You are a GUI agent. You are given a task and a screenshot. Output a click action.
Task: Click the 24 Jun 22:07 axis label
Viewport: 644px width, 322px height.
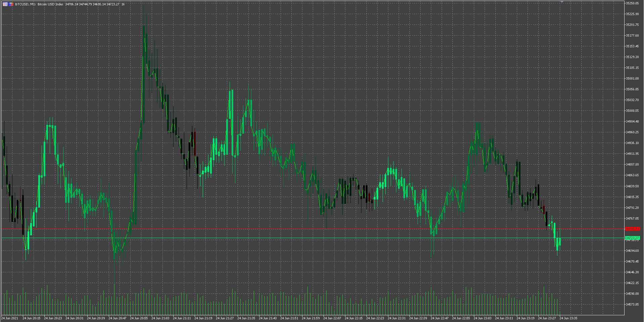pos(332,318)
